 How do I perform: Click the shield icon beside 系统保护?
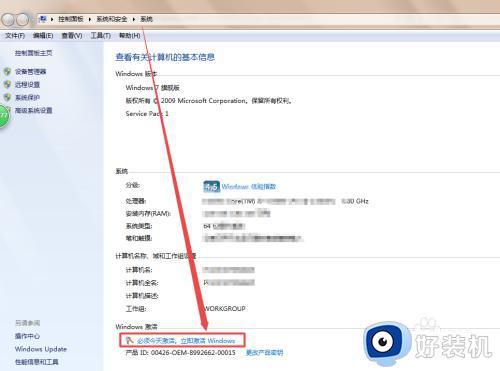click(7, 98)
